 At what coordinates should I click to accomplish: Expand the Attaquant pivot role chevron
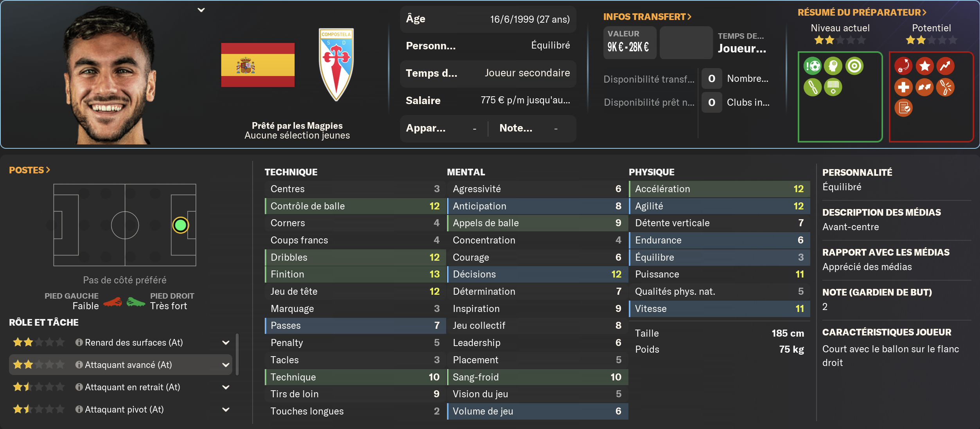click(226, 409)
